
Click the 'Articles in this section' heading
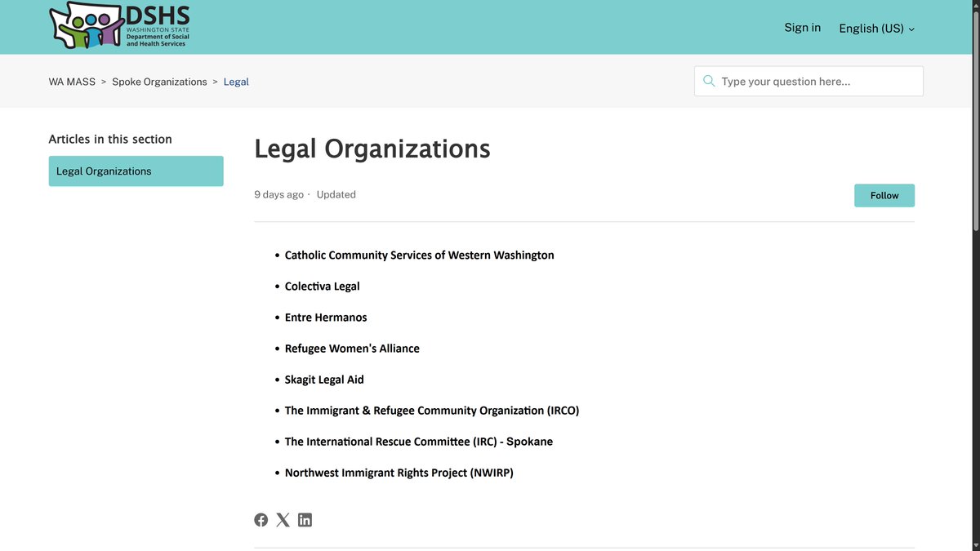[110, 140]
